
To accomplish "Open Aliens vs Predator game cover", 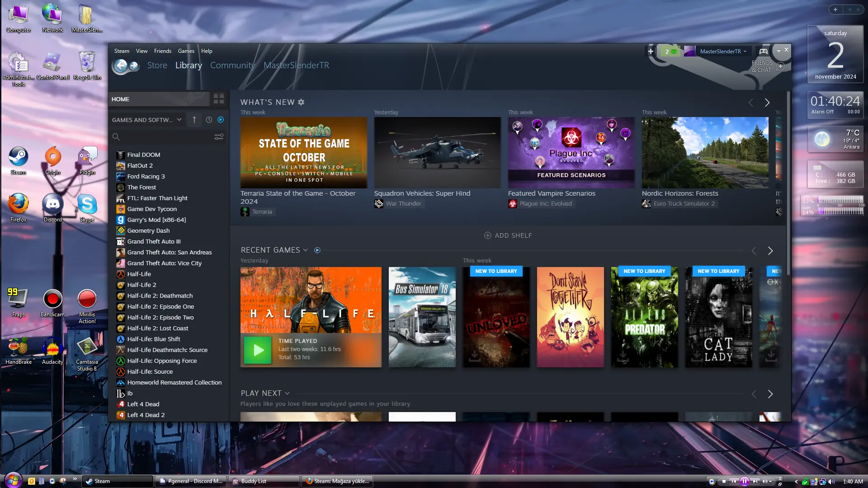I will click(645, 317).
